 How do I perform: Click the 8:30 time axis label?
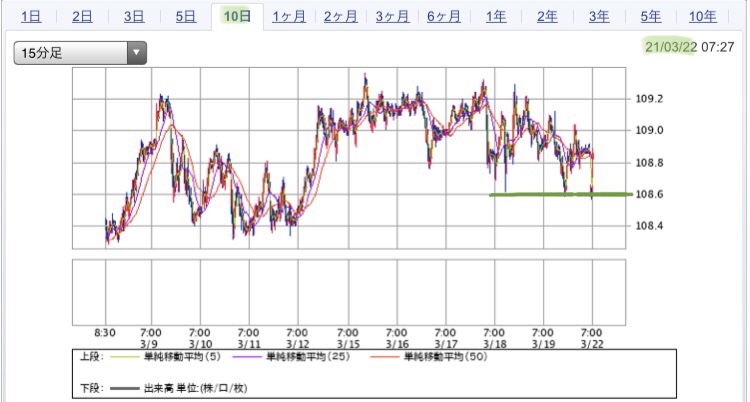(106, 333)
